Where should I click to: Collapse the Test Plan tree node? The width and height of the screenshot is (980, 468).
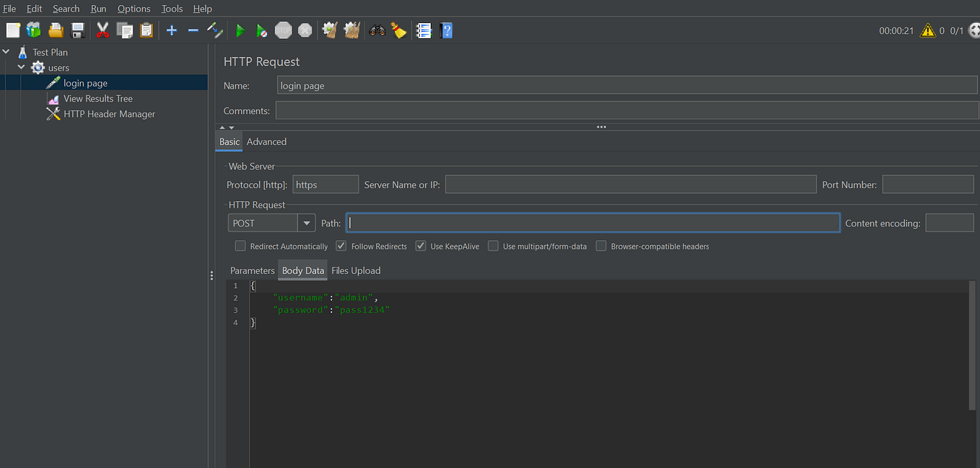(x=6, y=51)
